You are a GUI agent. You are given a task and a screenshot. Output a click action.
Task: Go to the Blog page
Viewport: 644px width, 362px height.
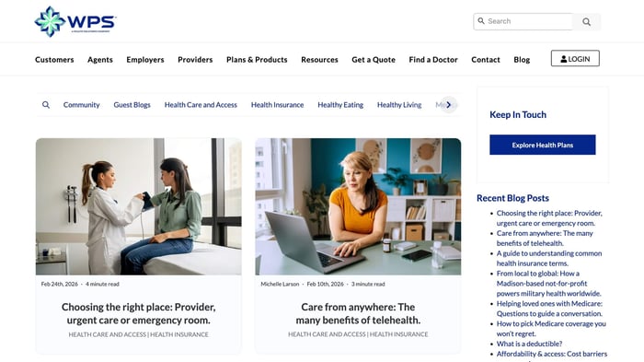[522, 60]
